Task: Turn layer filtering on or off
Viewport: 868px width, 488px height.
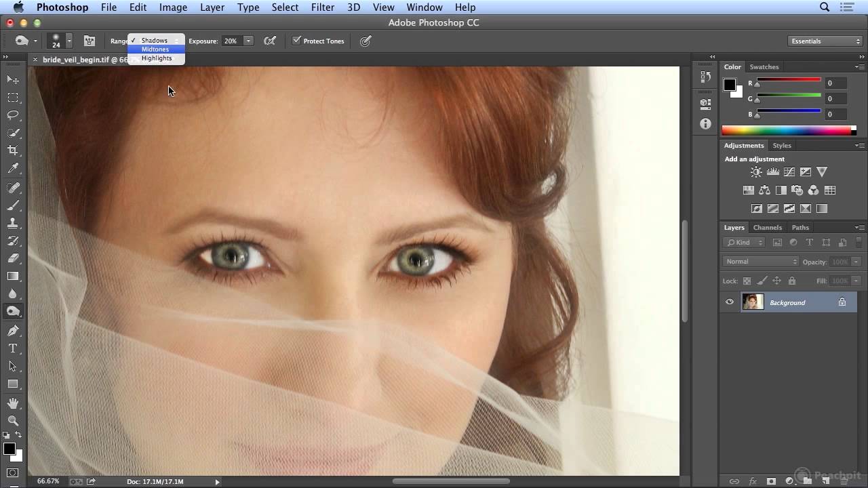Action: pyautogui.click(x=860, y=242)
